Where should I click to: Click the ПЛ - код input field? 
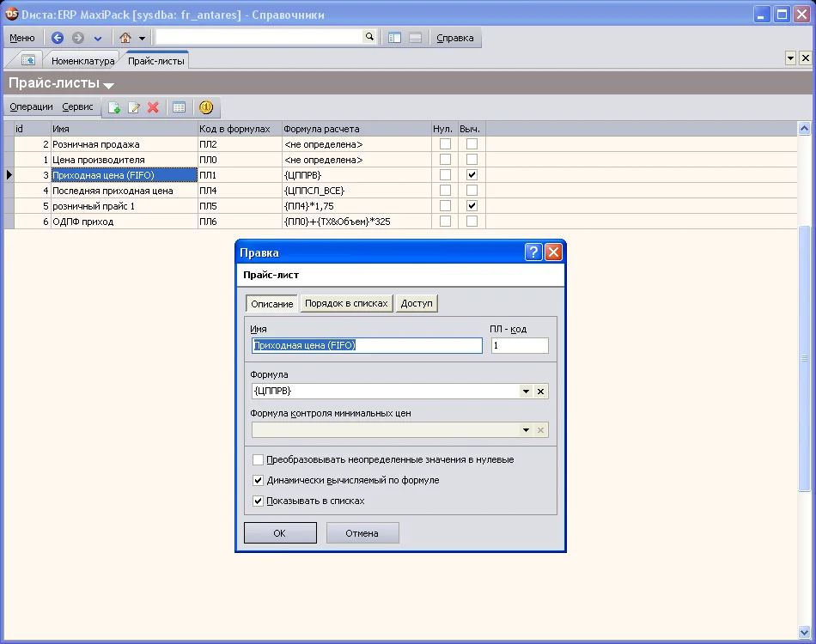[520, 345]
